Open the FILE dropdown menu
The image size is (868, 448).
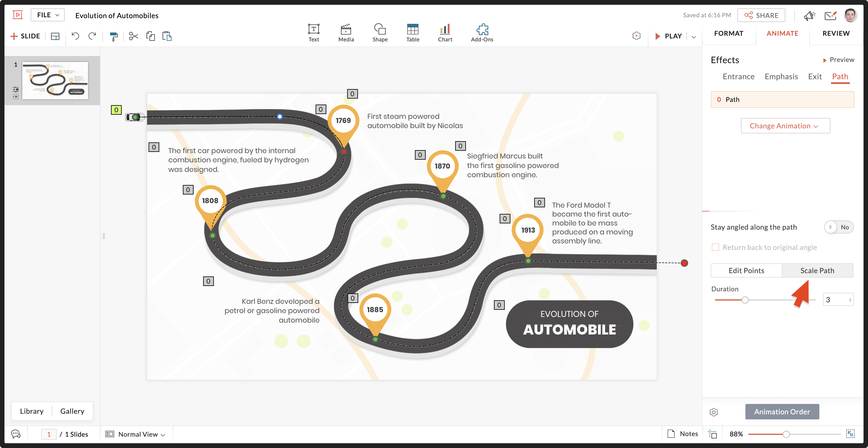pyautogui.click(x=48, y=15)
